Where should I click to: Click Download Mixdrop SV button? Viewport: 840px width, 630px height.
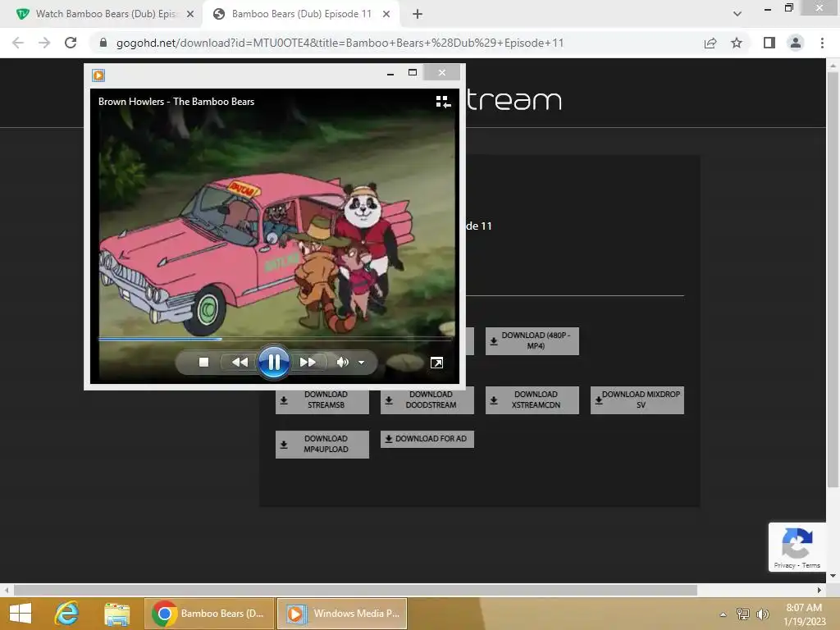coord(637,400)
